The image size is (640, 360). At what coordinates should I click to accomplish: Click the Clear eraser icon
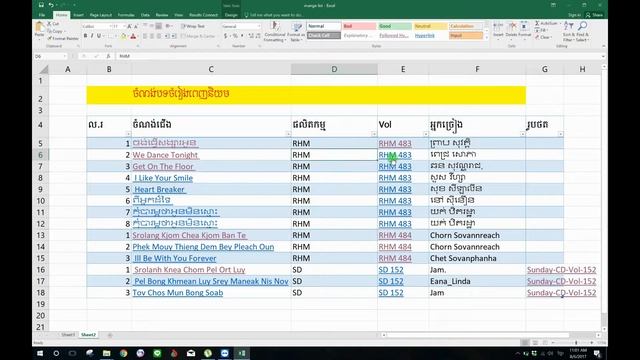(x=538, y=37)
